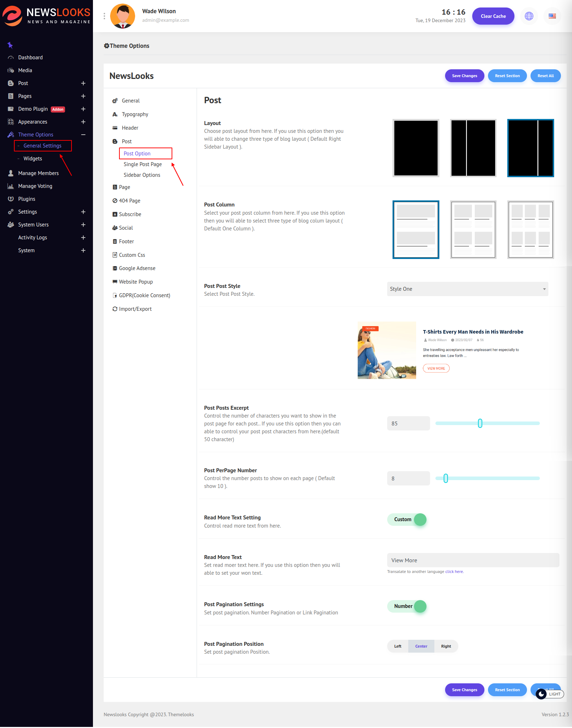Expand the Appearances menu

[x=83, y=122]
